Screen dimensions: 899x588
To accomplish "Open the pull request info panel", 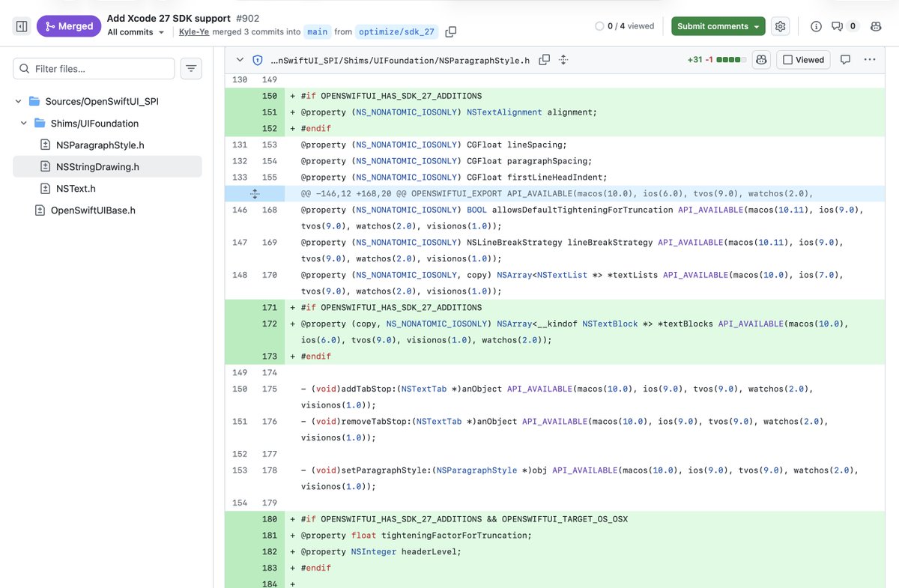I will (x=816, y=26).
